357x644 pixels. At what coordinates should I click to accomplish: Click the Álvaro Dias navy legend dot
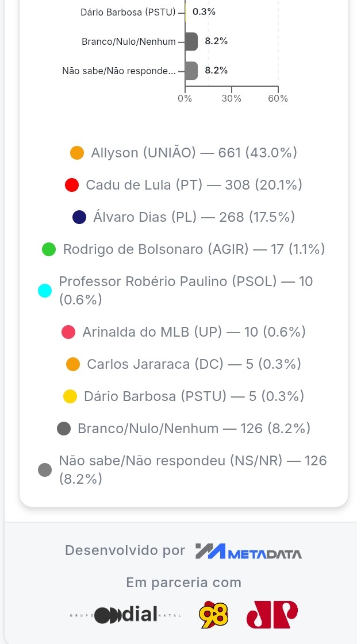pyautogui.click(x=79, y=217)
